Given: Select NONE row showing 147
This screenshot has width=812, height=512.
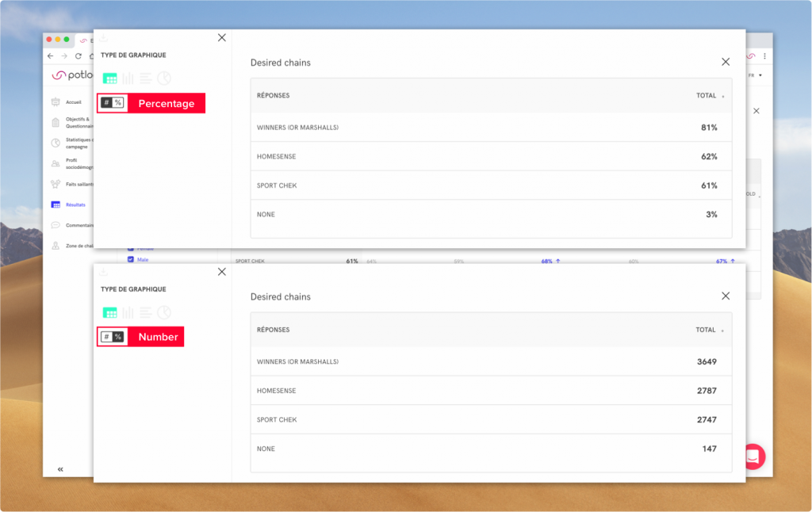Looking at the screenshot, I should coord(491,449).
